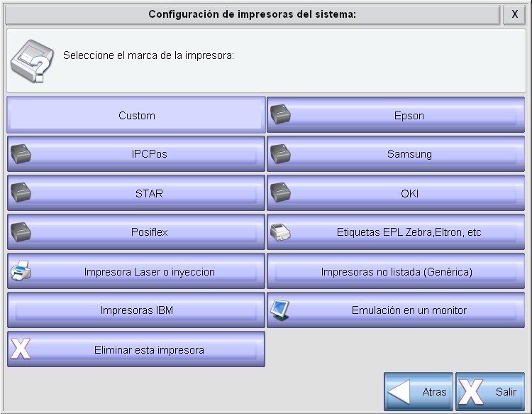The width and height of the screenshot is (532, 414).
Task: Choose the STAR printer label
Action: (149, 193)
